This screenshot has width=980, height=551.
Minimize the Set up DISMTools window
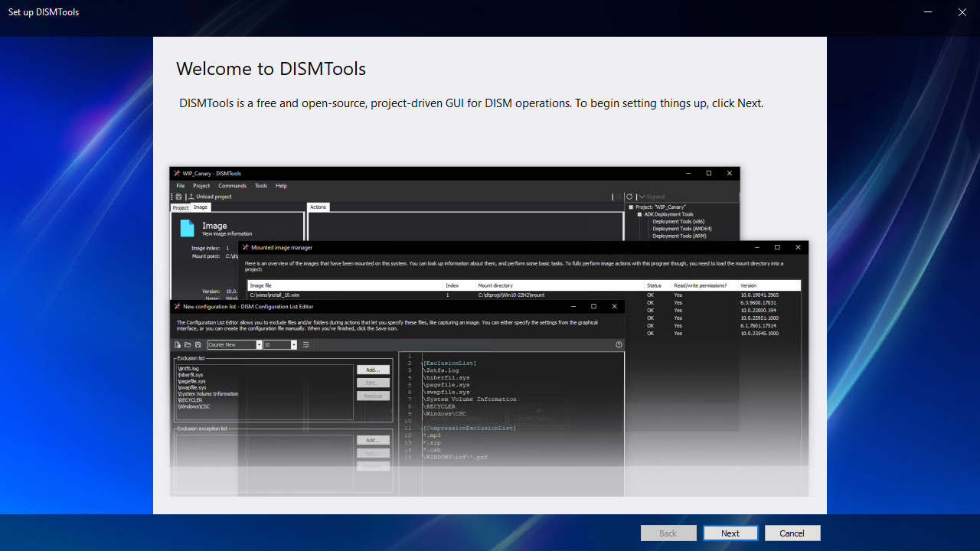pos(928,12)
